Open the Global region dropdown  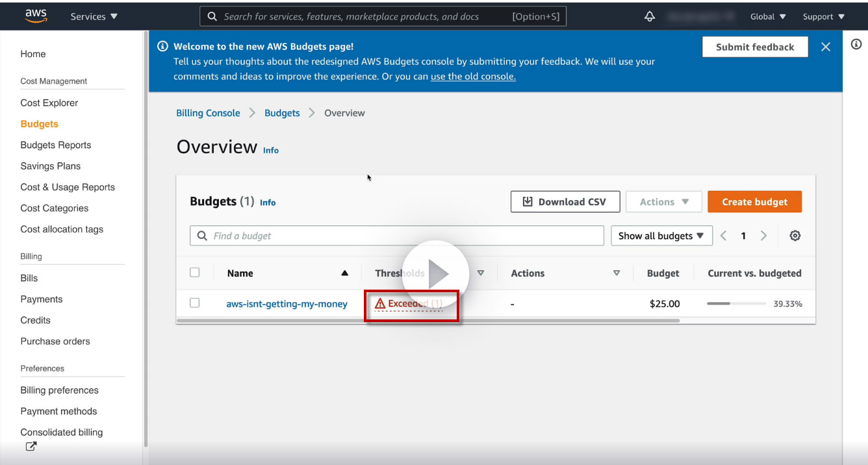pos(767,16)
